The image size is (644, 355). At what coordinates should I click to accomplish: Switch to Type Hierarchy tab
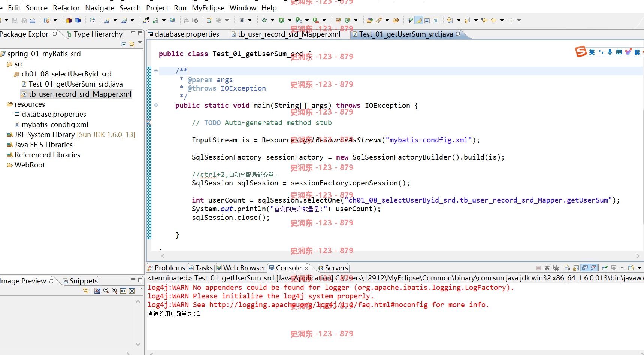pyautogui.click(x=95, y=34)
